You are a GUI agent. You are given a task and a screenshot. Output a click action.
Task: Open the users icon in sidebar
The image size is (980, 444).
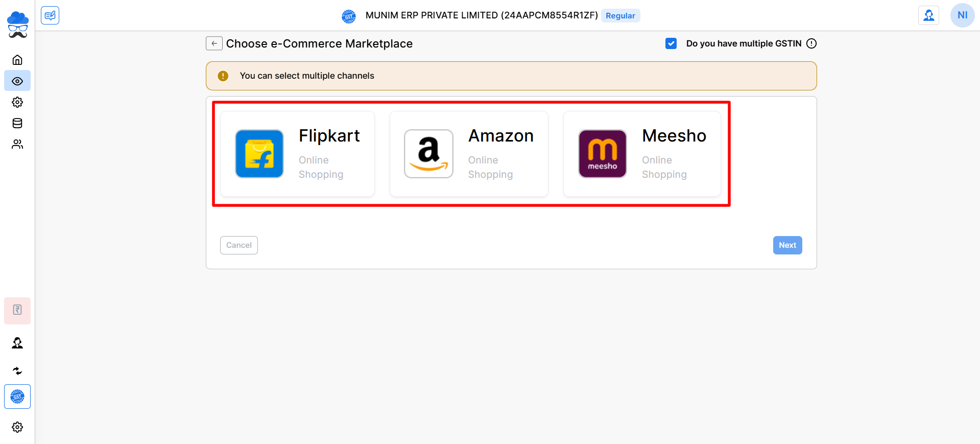(17, 145)
